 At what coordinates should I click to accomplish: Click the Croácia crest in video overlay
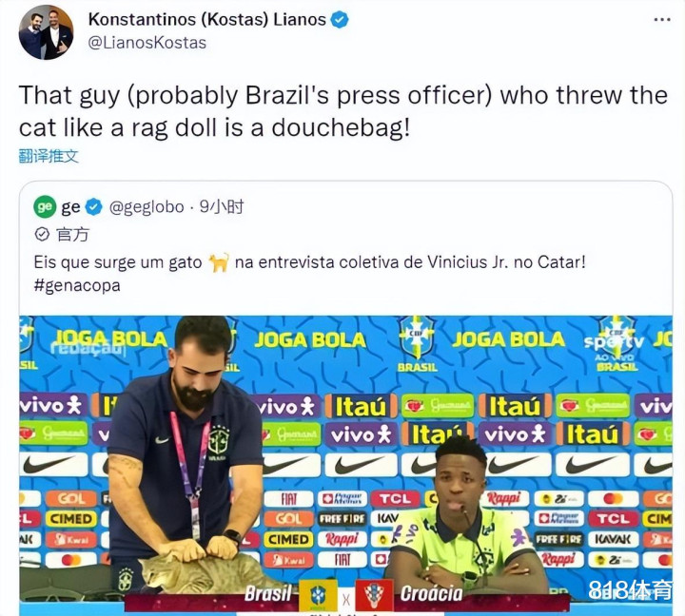(374, 595)
